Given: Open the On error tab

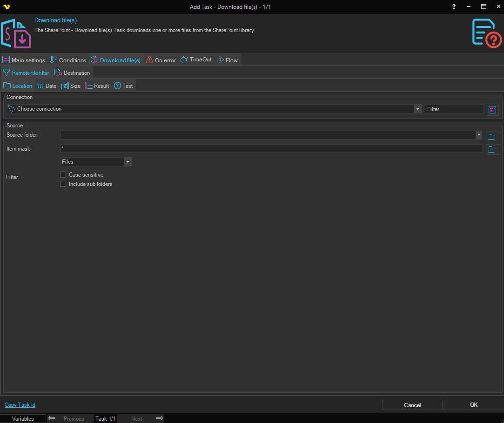Looking at the screenshot, I should pyautogui.click(x=161, y=60).
